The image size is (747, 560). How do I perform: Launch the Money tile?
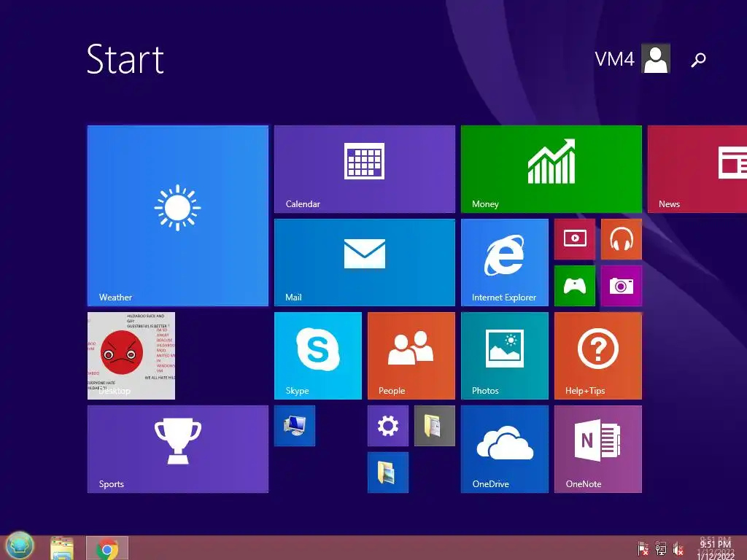(x=551, y=169)
